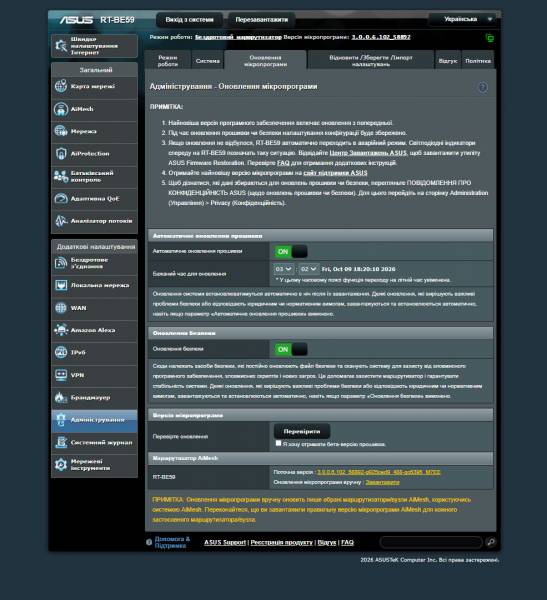
Task: Click the Help & Support info icon
Action: tap(149, 542)
